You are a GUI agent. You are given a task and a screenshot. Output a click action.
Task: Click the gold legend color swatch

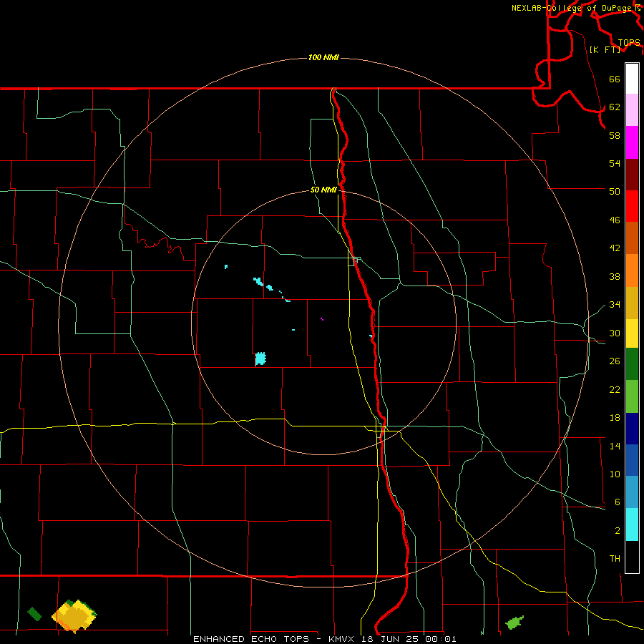point(632,303)
